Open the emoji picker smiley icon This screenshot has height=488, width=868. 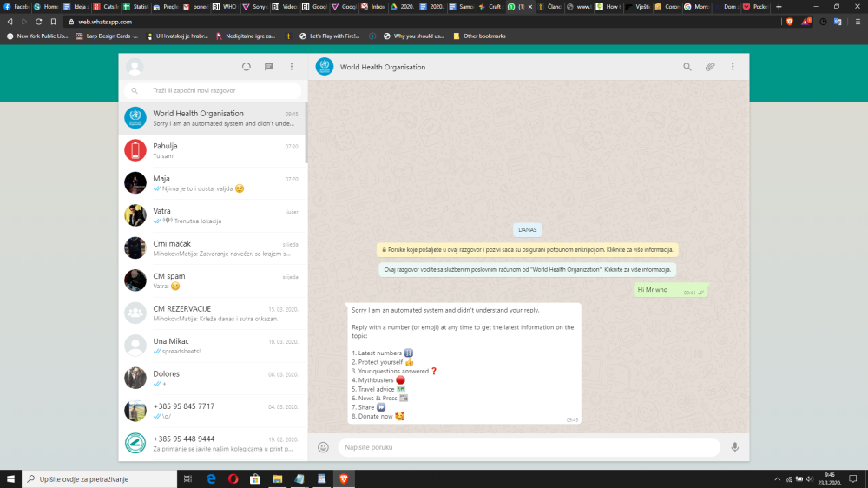pos(323,447)
